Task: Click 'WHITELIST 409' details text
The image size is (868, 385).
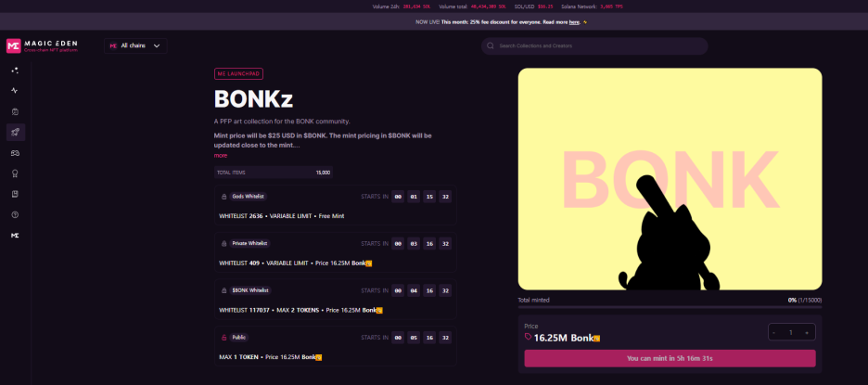Action: pyautogui.click(x=295, y=263)
